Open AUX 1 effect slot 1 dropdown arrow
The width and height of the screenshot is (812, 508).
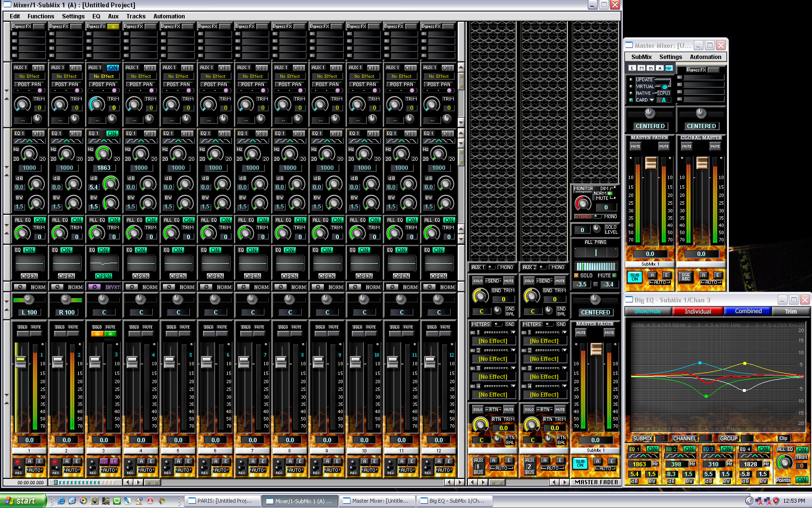pos(513,332)
